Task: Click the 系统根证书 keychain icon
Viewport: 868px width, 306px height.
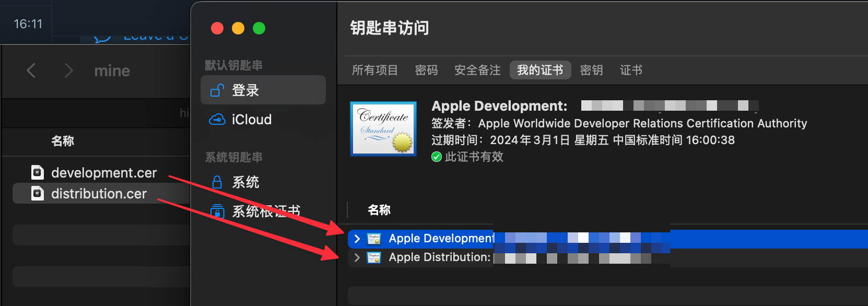Action: [217, 211]
